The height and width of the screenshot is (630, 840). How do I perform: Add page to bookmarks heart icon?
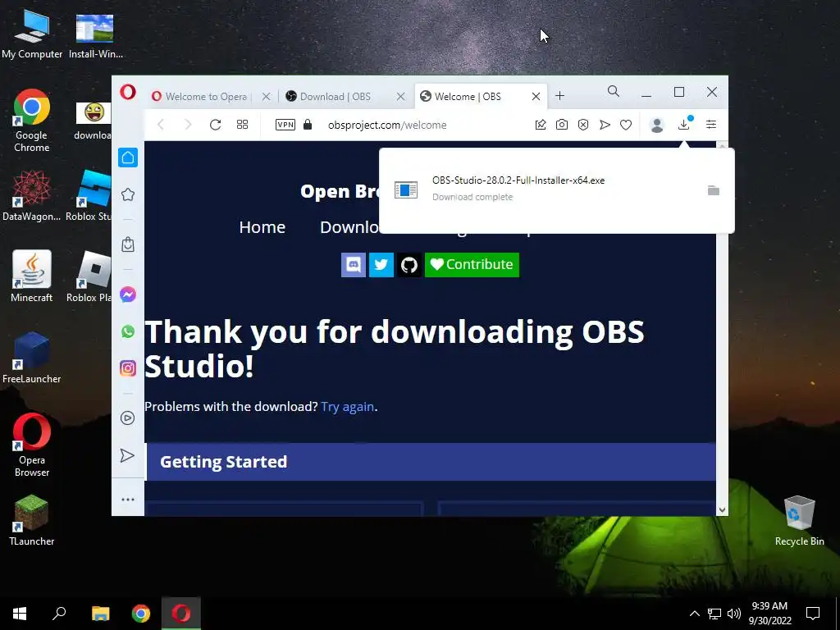coord(626,125)
